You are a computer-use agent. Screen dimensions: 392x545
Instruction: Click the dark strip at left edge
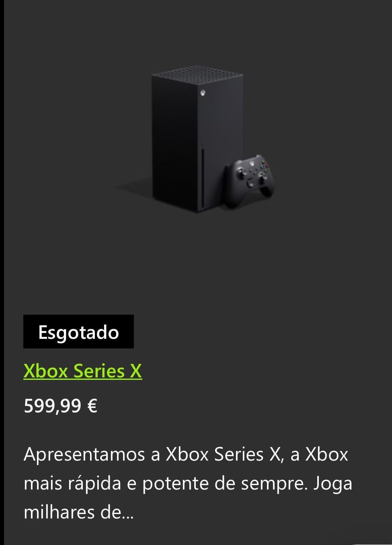(2, 272)
